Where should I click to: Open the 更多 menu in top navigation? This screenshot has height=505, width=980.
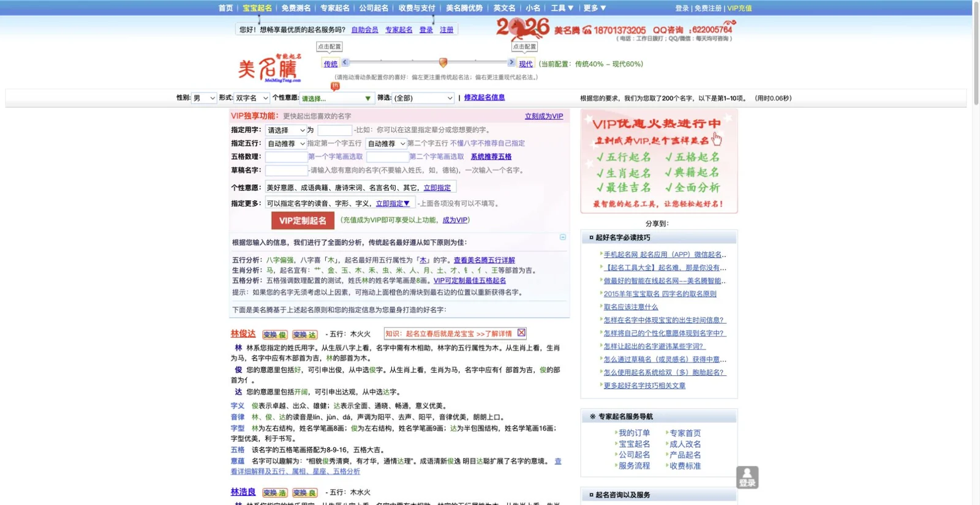pos(594,8)
